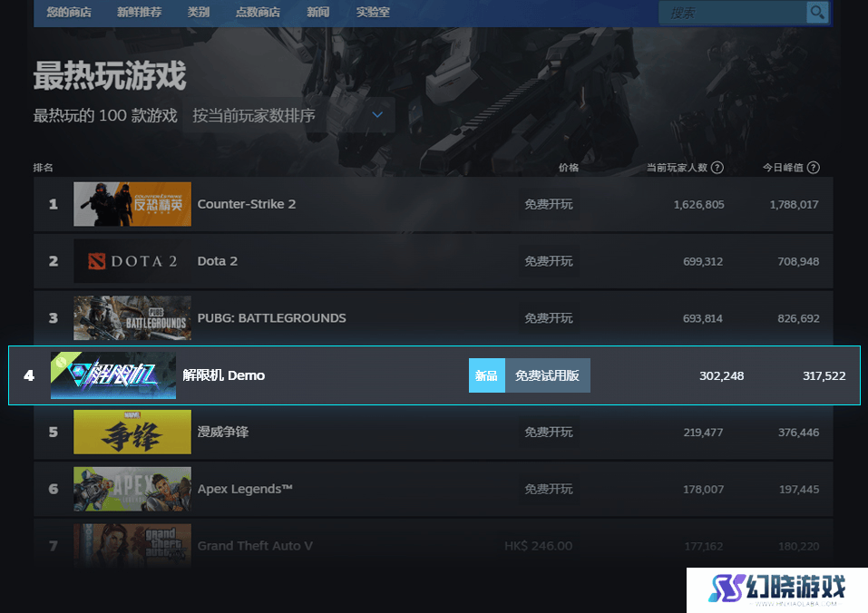Click the peak value 376,446
Screen dimensions: 868x613
[798, 433]
